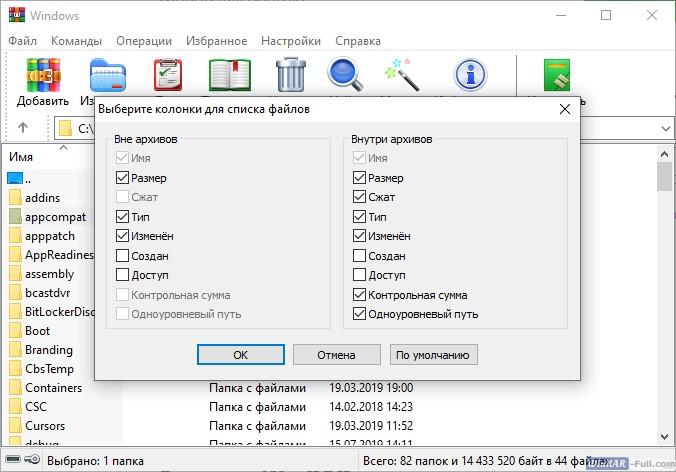Click the drive icon in status bar
Image resolution: width=676 pixels, height=472 pixels.
coord(13,459)
